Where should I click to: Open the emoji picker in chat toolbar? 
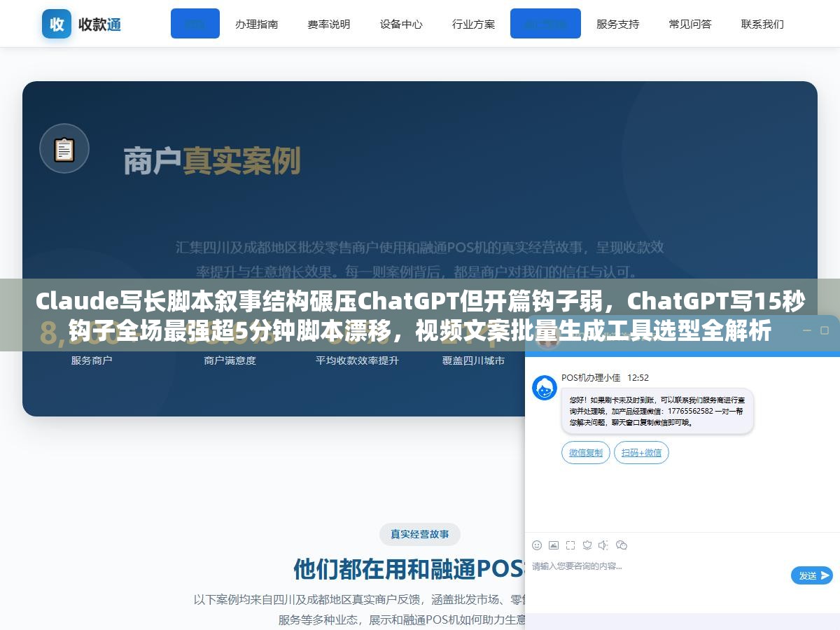pos(537,545)
